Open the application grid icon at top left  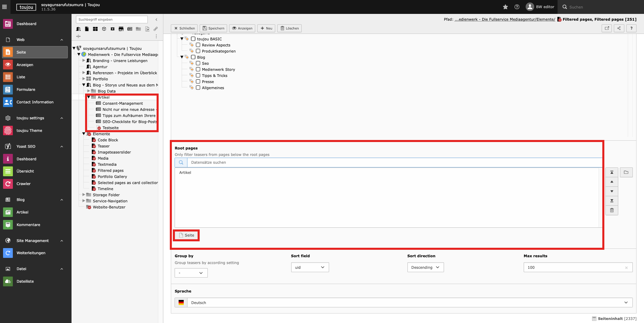(5, 7)
